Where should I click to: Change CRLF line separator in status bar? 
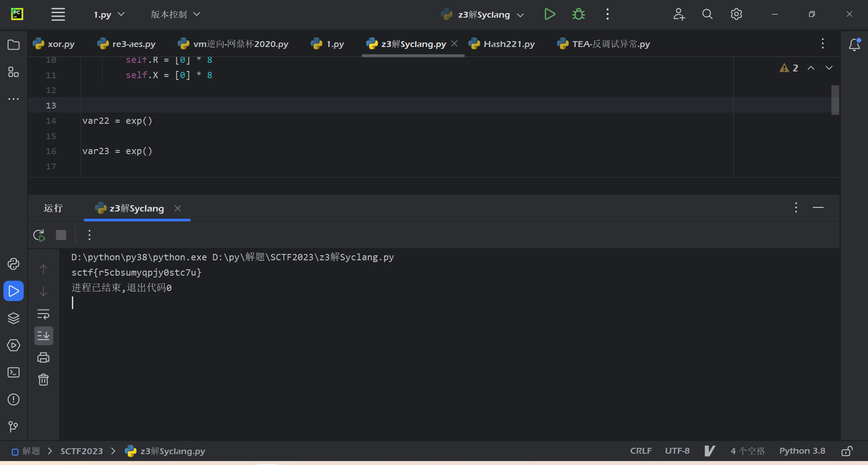(x=641, y=451)
